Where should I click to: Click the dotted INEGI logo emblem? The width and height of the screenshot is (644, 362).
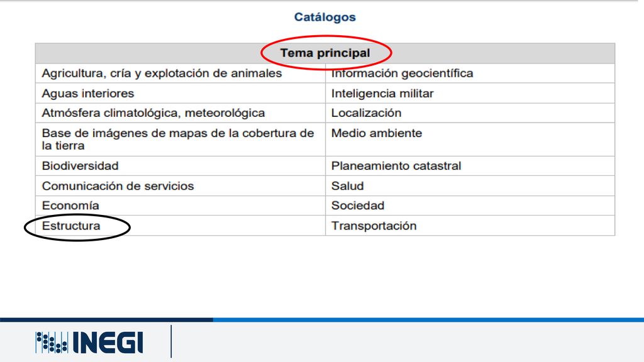(52, 343)
